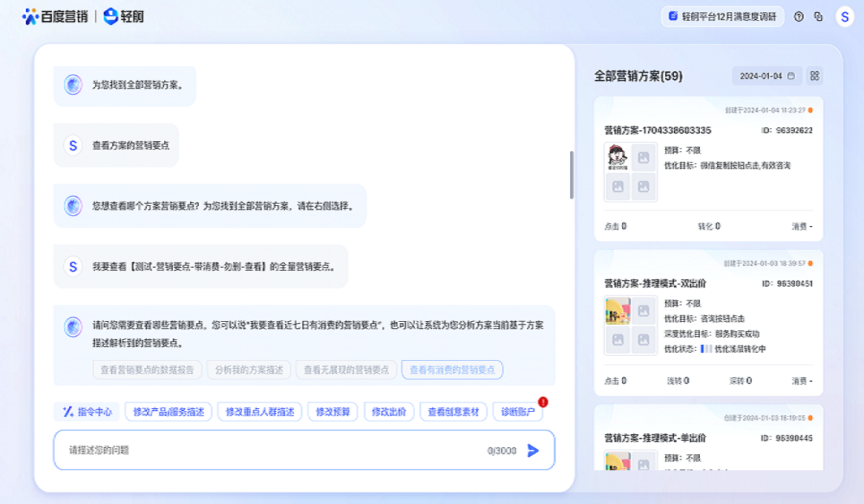Viewport: 864px width, 504px height.
Task: Click the red alert badge on 诊断账户
Action: [543, 402]
